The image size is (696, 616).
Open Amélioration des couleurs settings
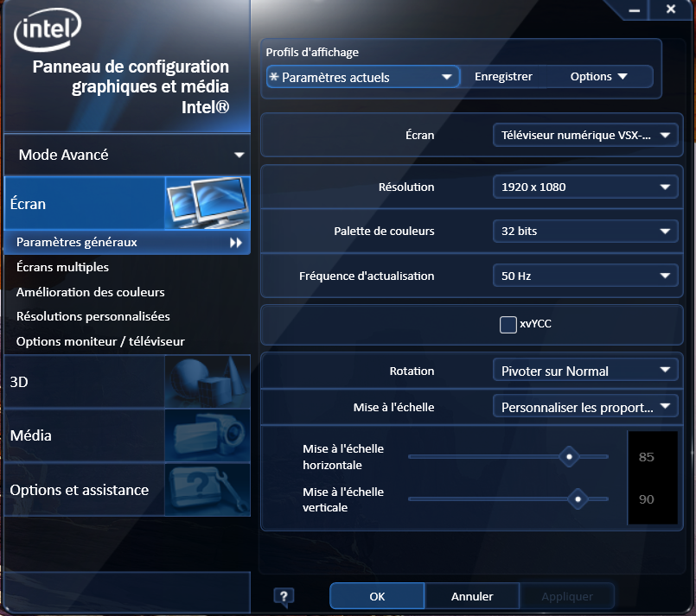[91, 292]
